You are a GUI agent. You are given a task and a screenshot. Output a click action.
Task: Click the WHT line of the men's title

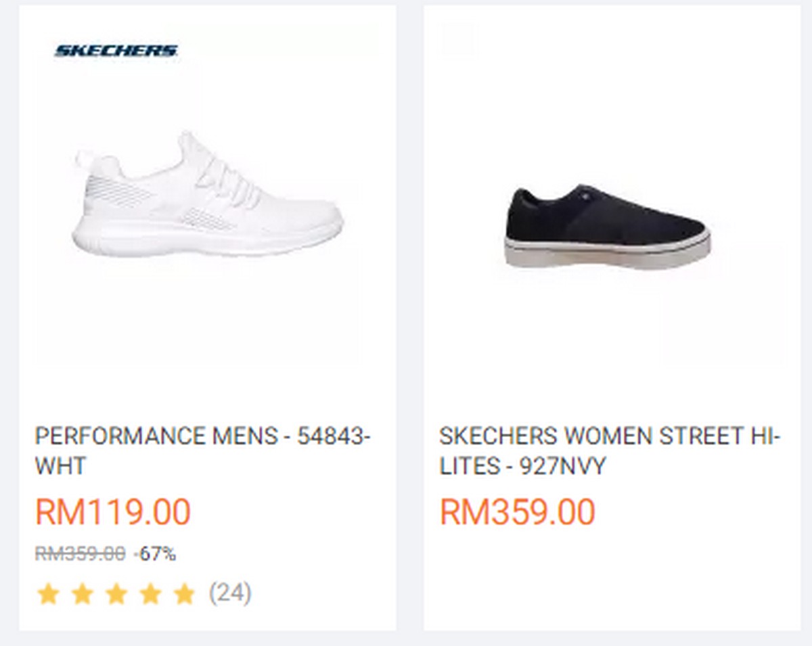(x=60, y=466)
